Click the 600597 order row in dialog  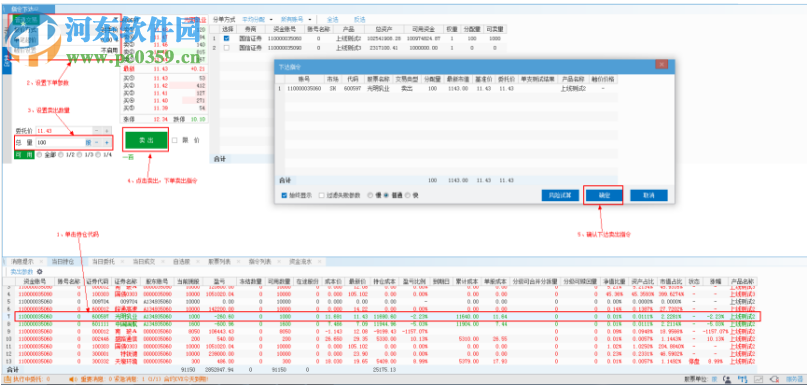[447, 88]
